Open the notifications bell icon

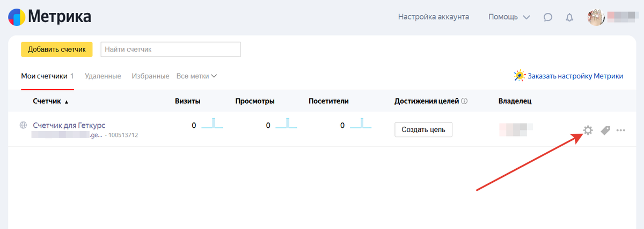coord(569,17)
